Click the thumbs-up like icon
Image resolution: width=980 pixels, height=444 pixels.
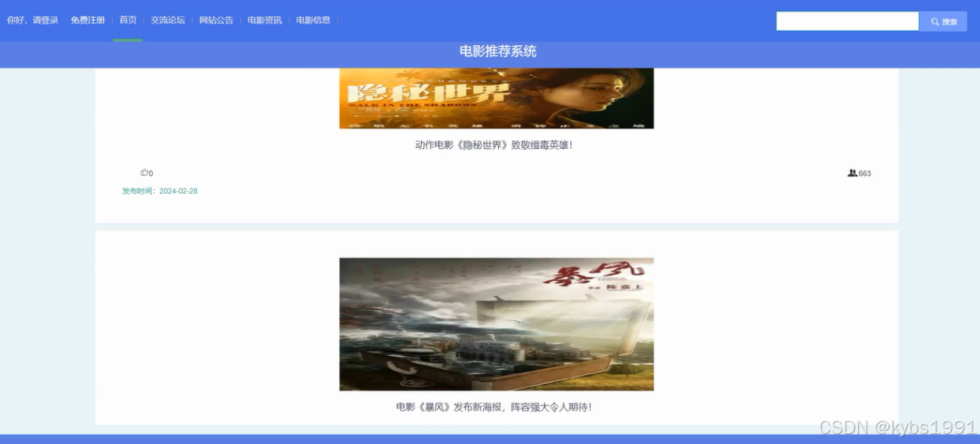click(x=144, y=173)
